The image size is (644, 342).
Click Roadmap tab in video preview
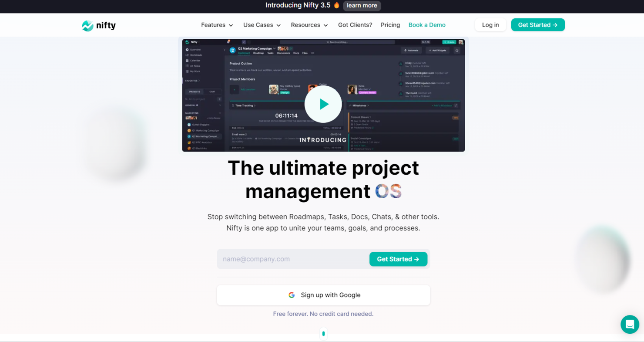(258, 53)
